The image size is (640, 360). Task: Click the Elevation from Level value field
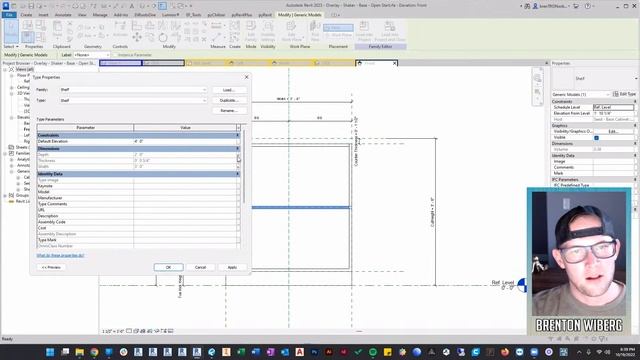(613, 113)
